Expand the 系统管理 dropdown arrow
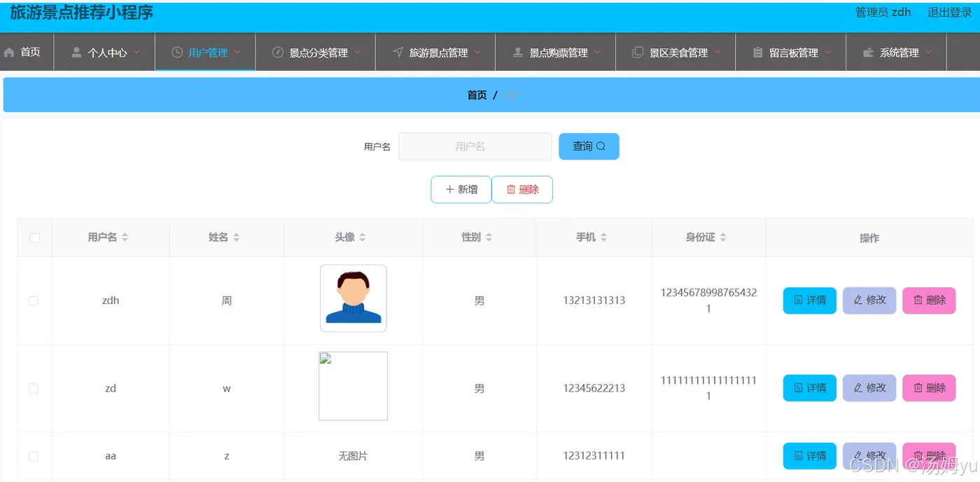Image resolution: width=980 pixels, height=482 pixels. click(x=928, y=52)
